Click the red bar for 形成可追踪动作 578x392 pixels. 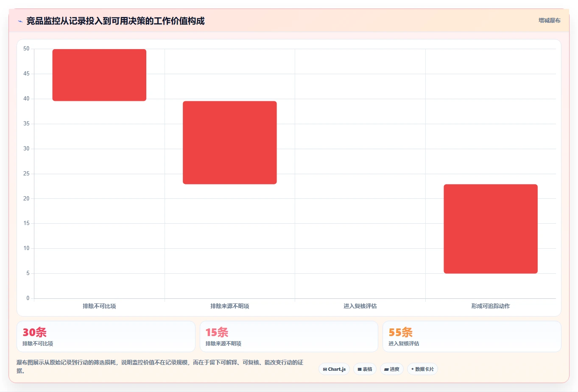tap(491, 229)
